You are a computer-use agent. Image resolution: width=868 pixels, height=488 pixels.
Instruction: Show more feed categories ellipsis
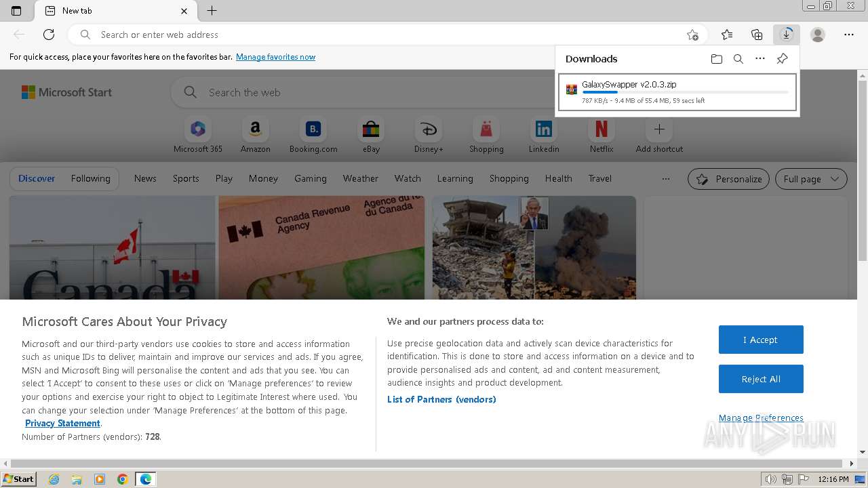tap(666, 179)
